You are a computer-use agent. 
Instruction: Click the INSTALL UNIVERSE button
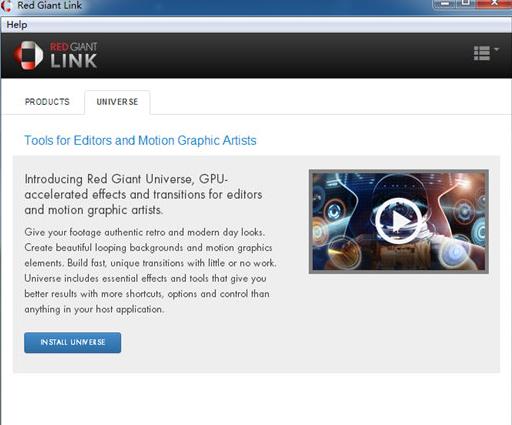tap(73, 342)
